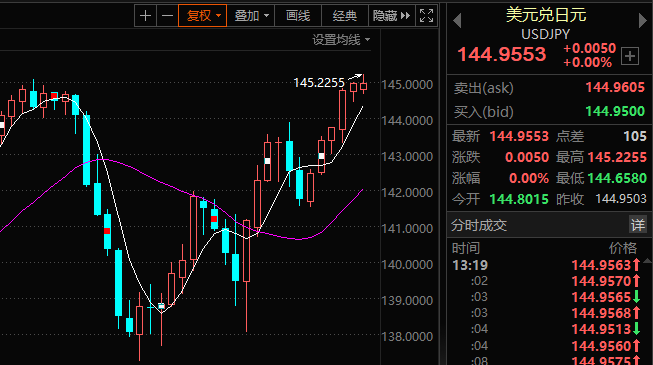Image resolution: width=653 pixels, height=365 pixels.
Task: Select the 卖出(ask) price 144.9605
Action: [615, 88]
